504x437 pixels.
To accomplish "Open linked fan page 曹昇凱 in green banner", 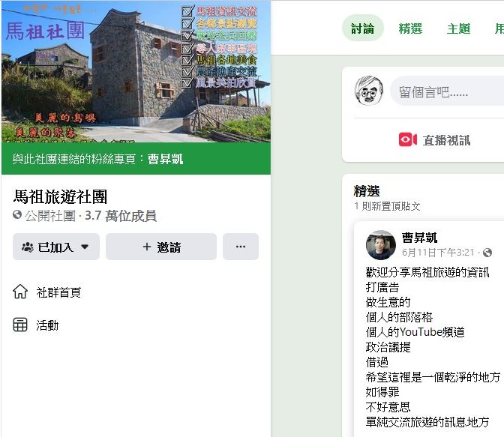I will [x=165, y=159].
